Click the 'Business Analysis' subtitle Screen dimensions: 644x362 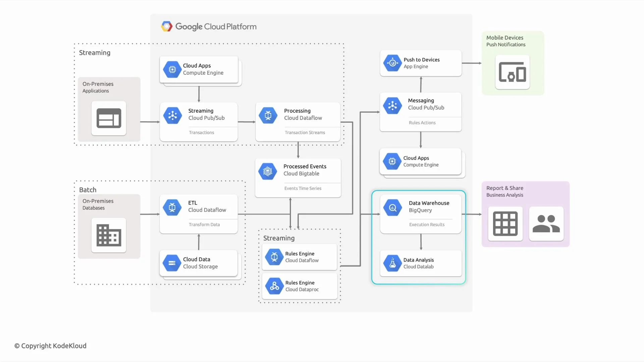pyautogui.click(x=505, y=195)
